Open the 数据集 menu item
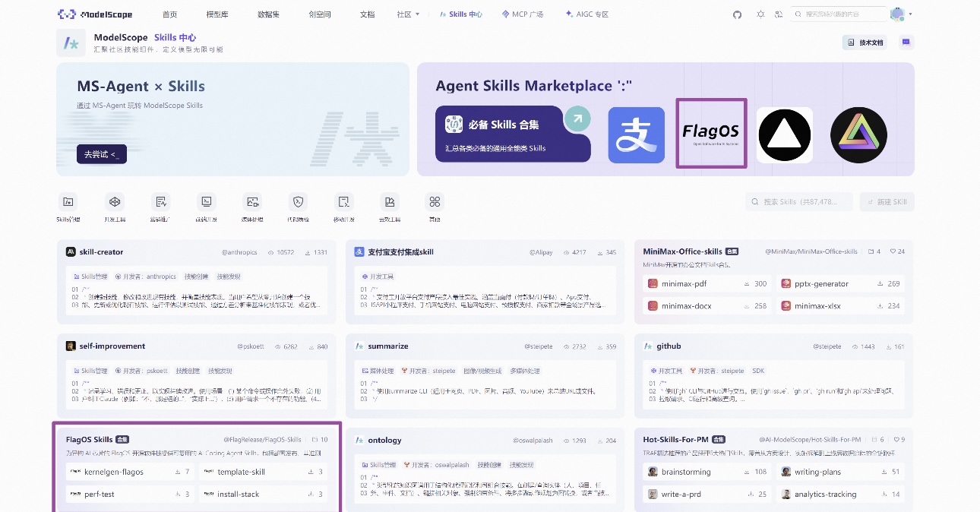The image size is (980, 512). click(x=268, y=14)
